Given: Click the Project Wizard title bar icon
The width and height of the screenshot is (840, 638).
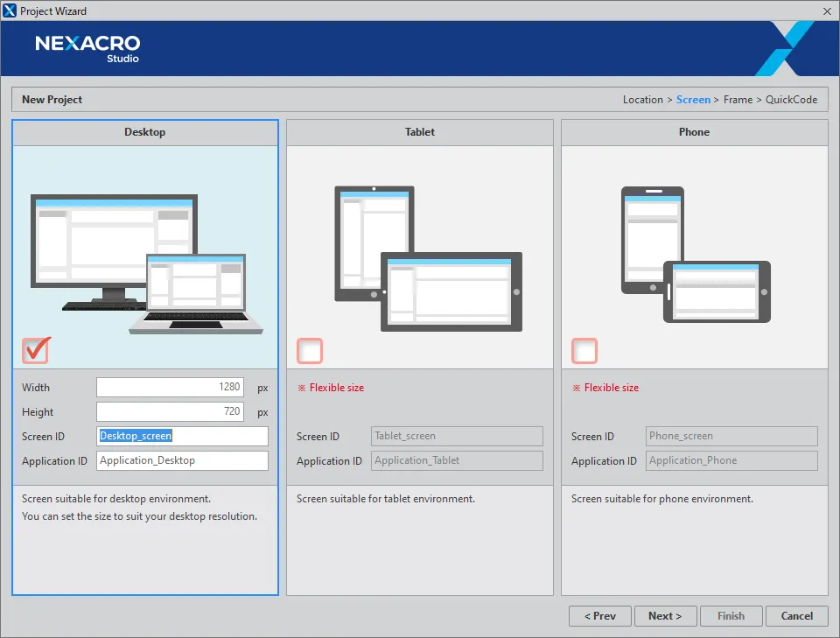Looking at the screenshot, I should [10, 11].
